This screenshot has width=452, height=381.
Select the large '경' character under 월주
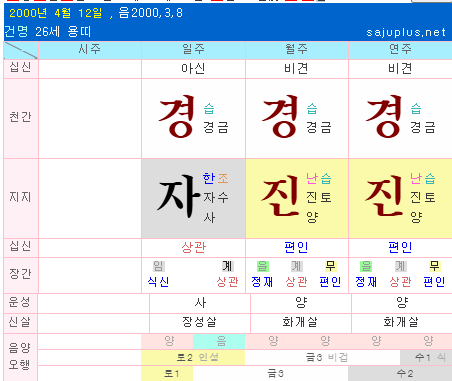(x=280, y=117)
